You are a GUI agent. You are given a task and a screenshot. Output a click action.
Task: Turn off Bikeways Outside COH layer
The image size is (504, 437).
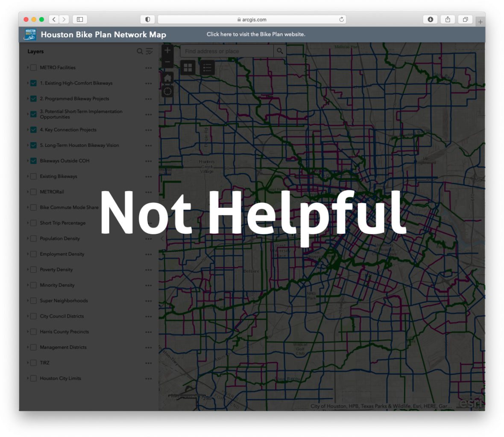pyautogui.click(x=33, y=161)
